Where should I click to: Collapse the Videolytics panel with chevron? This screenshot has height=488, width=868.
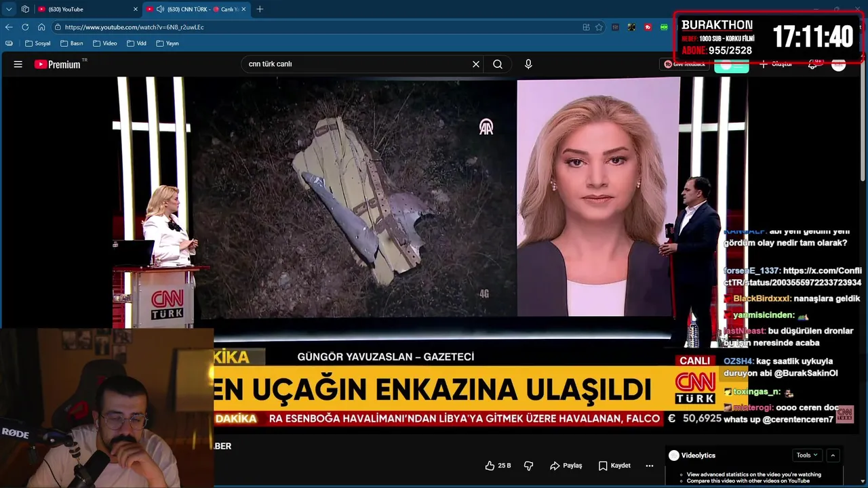[833, 455]
